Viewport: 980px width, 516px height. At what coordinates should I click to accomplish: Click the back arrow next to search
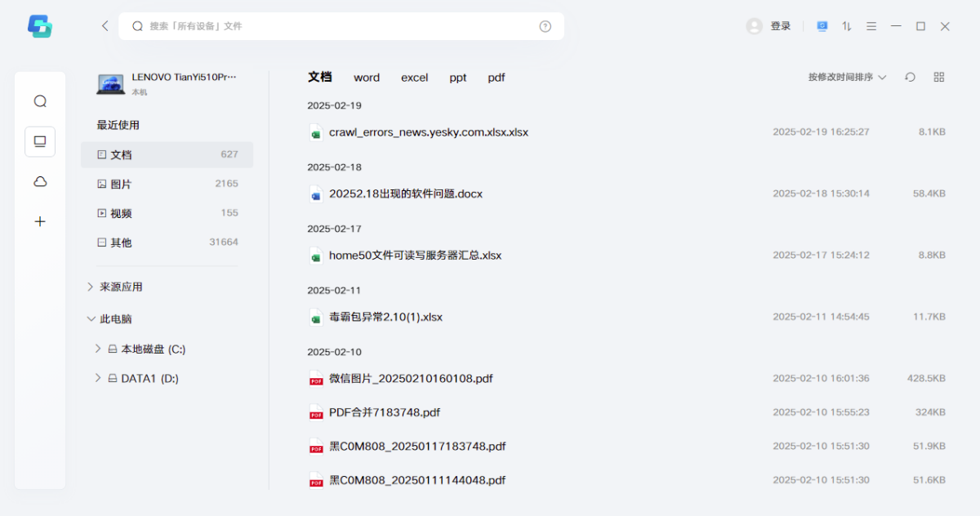[105, 26]
